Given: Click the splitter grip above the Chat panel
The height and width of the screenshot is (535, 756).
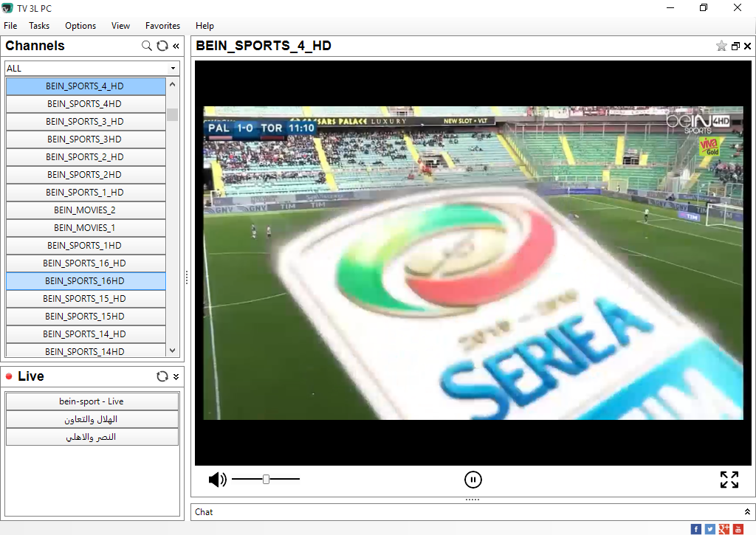Looking at the screenshot, I should (472, 500).
